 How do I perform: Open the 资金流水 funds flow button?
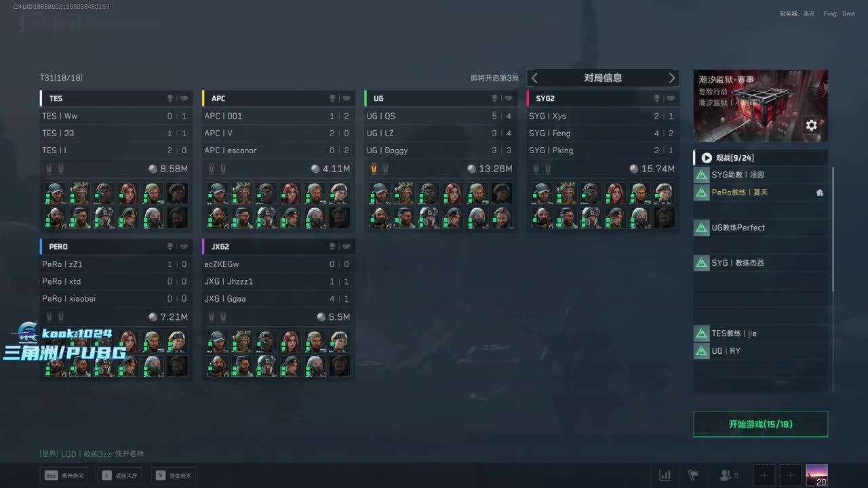point(174,475)
